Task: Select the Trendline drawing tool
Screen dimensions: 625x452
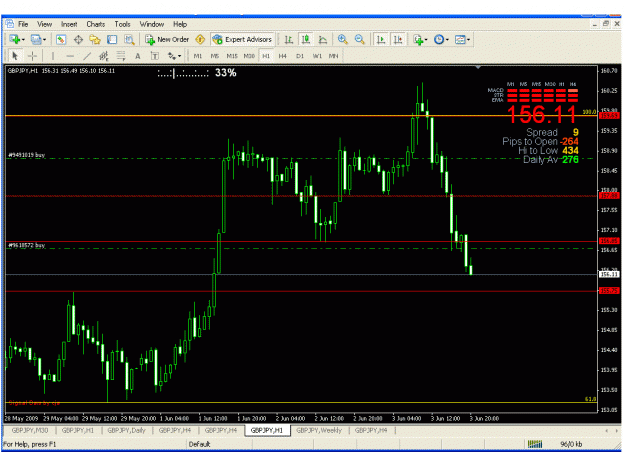Action: (86, 56)
